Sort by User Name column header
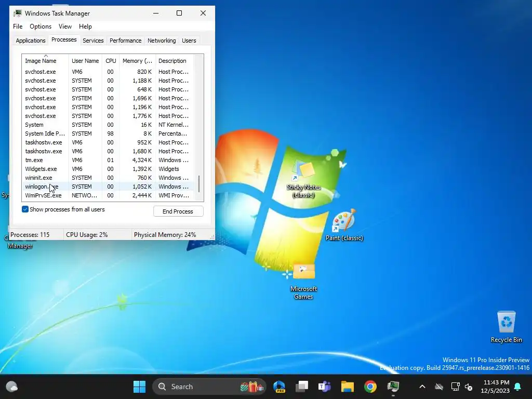Viewport: 532px width, 399px height. [85, 61]
